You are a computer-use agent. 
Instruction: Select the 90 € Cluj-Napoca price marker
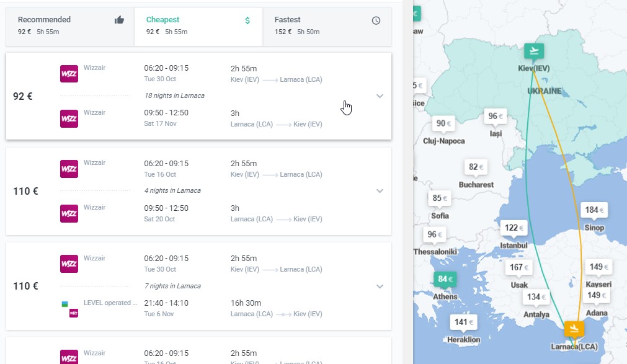443,123
